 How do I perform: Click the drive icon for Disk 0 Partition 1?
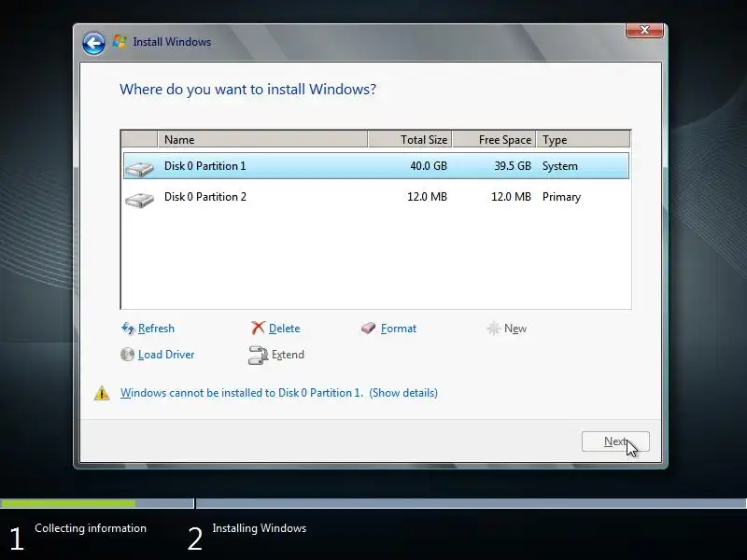(139, 168)
